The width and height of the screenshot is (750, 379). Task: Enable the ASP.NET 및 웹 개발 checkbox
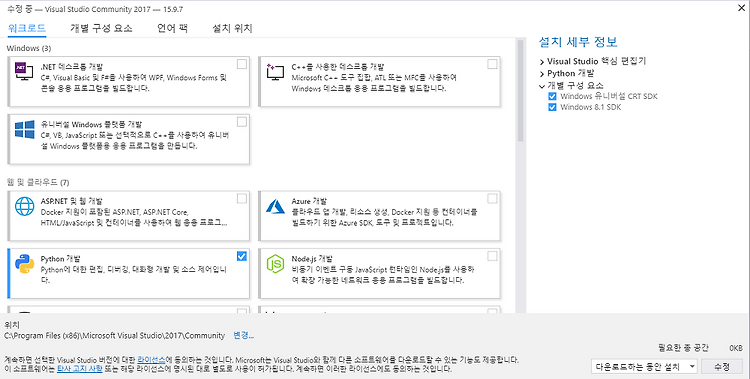pyautogui.click(x=242, y=199)
